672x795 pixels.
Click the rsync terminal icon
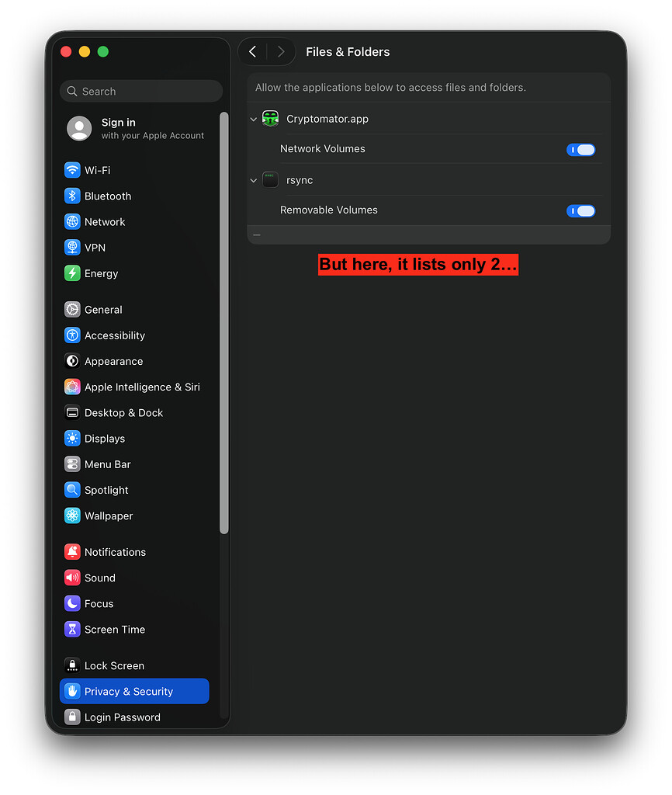[270, 179]
